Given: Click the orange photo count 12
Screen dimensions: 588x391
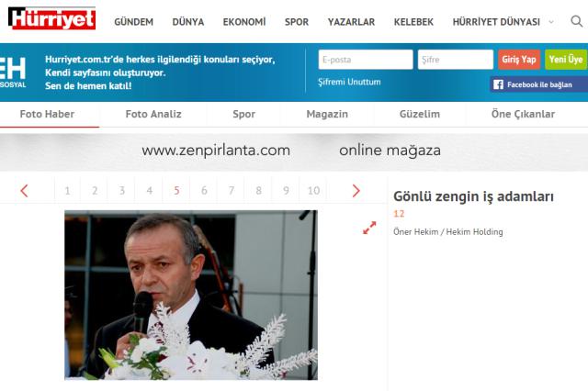Looking at the screenshot, I should coord(399,214).
